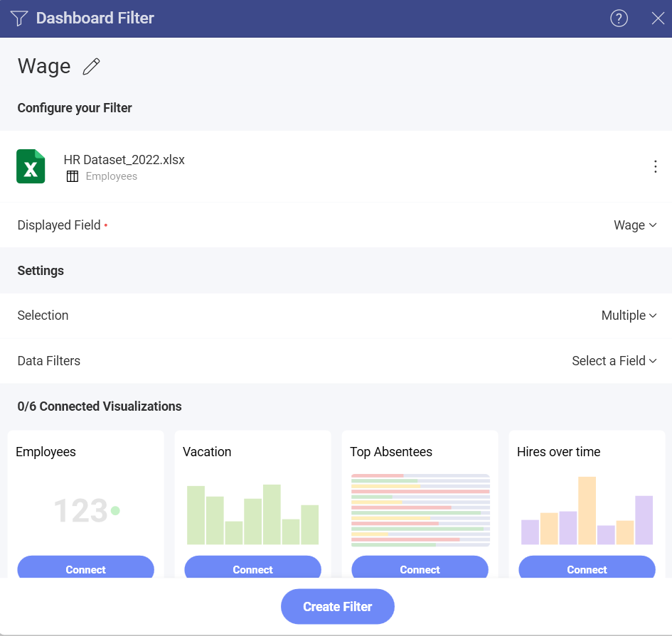
Task: Click the Create Filter button
Action: (338, 606)
